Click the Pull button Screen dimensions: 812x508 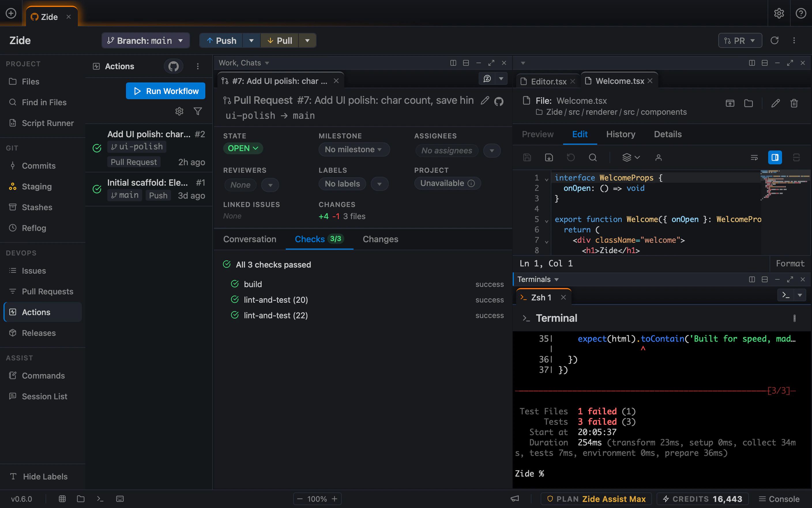(x=279, y=40)
